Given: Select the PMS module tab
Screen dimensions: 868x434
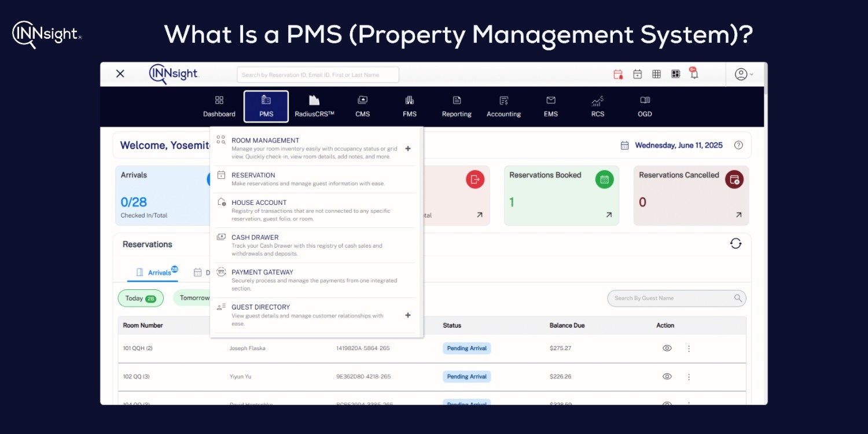Looking at the screenshot, I should (266, 106).
